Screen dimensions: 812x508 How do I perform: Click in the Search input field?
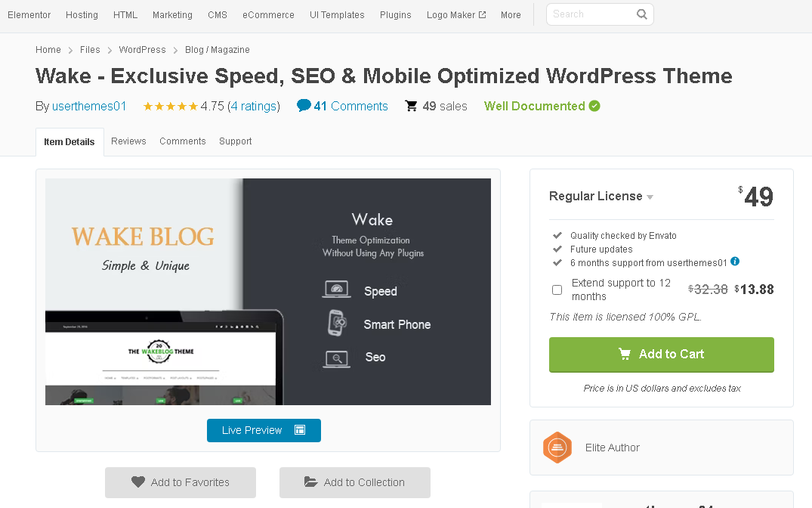click(x=589, y=14)
